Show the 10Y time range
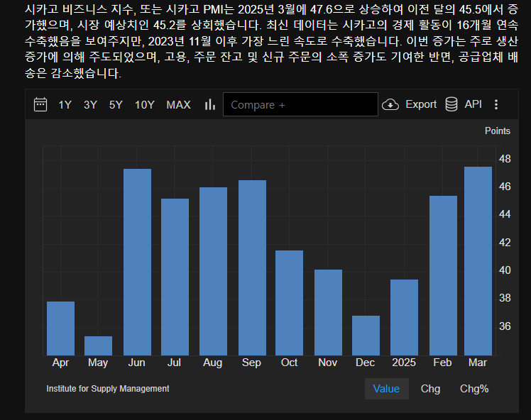 click(x=144, y=105)
